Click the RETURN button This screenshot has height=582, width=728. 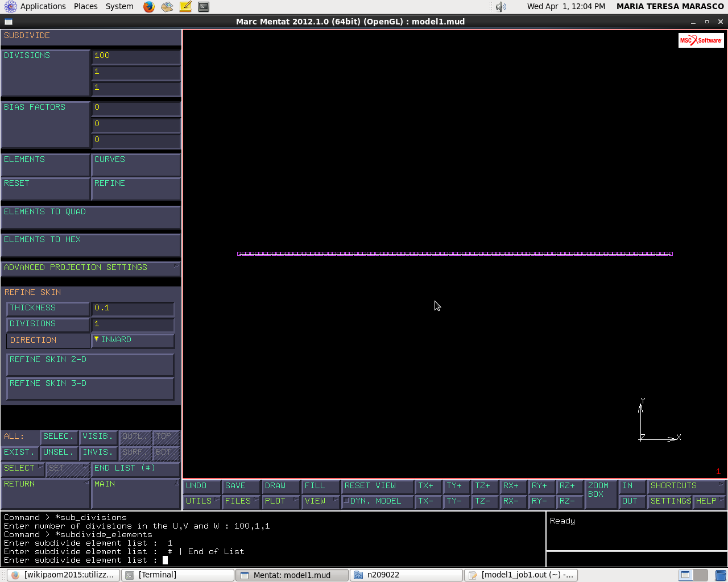click(x=45, y=493)
